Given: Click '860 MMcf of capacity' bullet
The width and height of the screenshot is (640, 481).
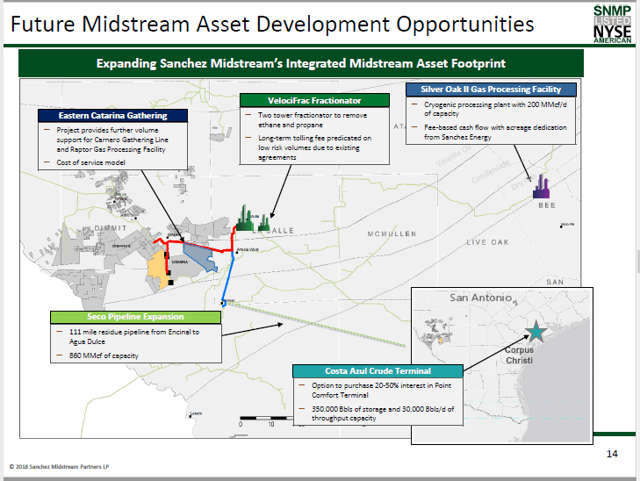Looking at the screenshot, I should click(104, 356).
